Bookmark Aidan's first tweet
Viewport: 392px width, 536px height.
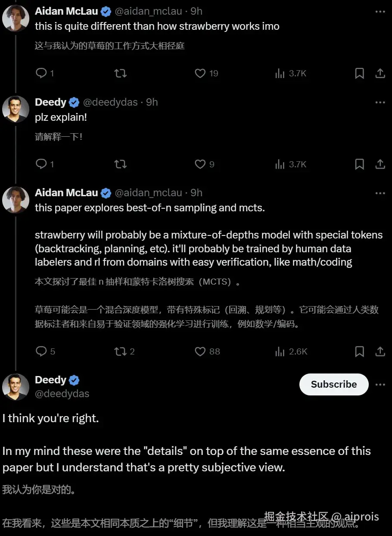pyautogui.click(x=359, y=73)
